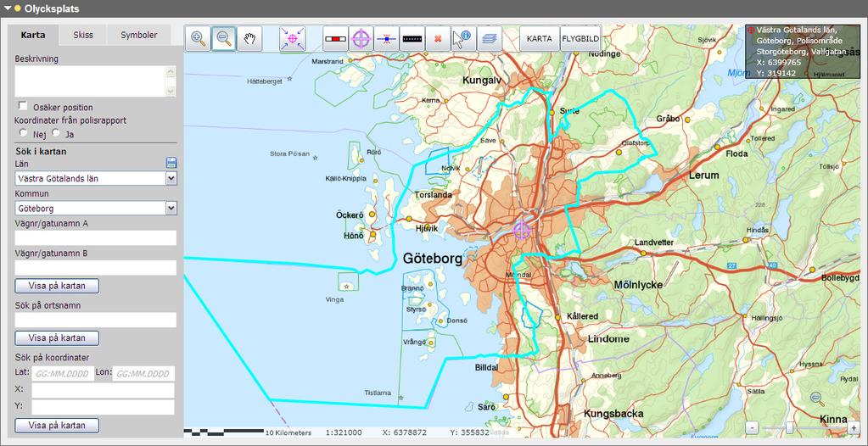The width and height of the screenshot is (868, 446).
Task: Click Visa på kartan under ortsnamn
Action: (57, 338)
